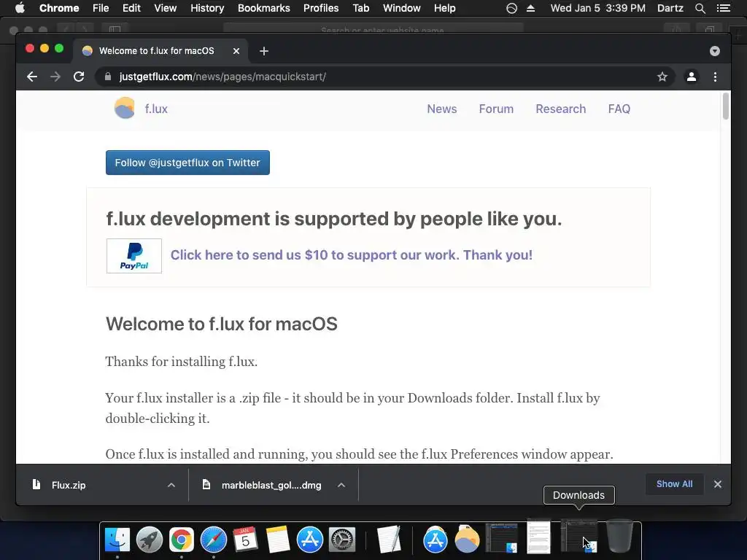Open Chrome from the Dock
The width and height of the screenshot is (747, 560).
(182, 540)
